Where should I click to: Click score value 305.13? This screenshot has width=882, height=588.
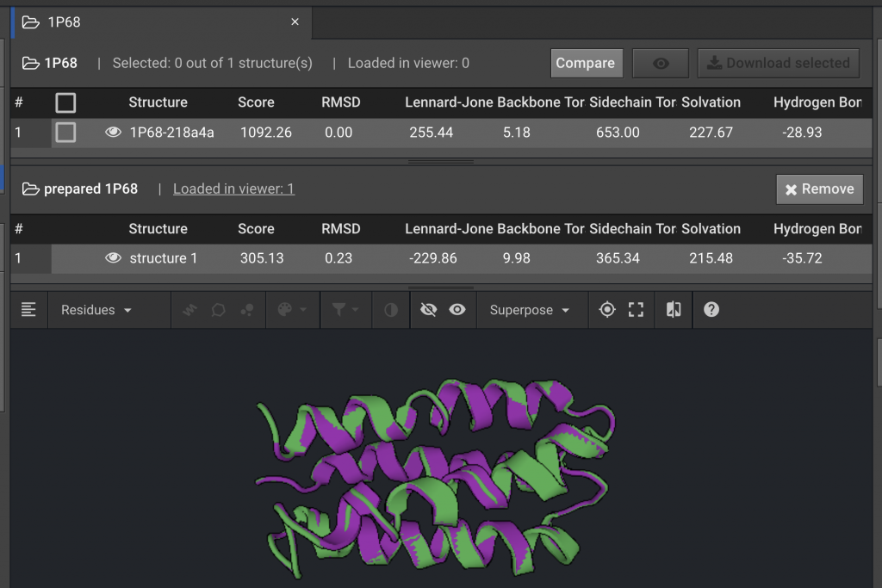pos(262,258)
